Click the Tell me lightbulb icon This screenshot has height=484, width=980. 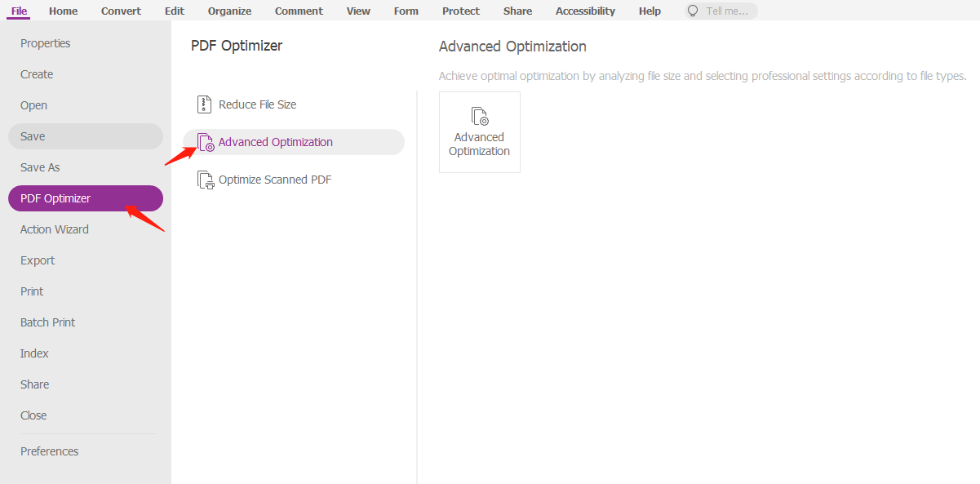pyautogui.click(x=694, y=11)
